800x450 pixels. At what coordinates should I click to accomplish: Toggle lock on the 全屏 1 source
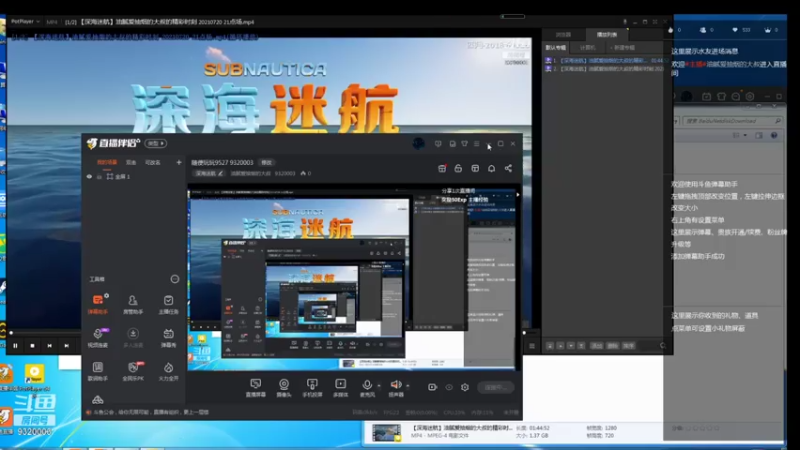click(x=99, y=177)
